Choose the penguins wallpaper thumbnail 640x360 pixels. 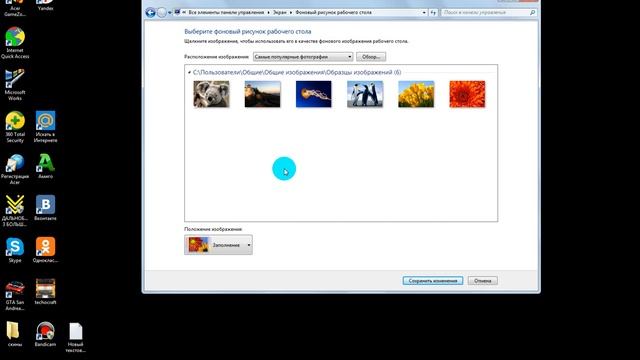click(x=365, y=94)
